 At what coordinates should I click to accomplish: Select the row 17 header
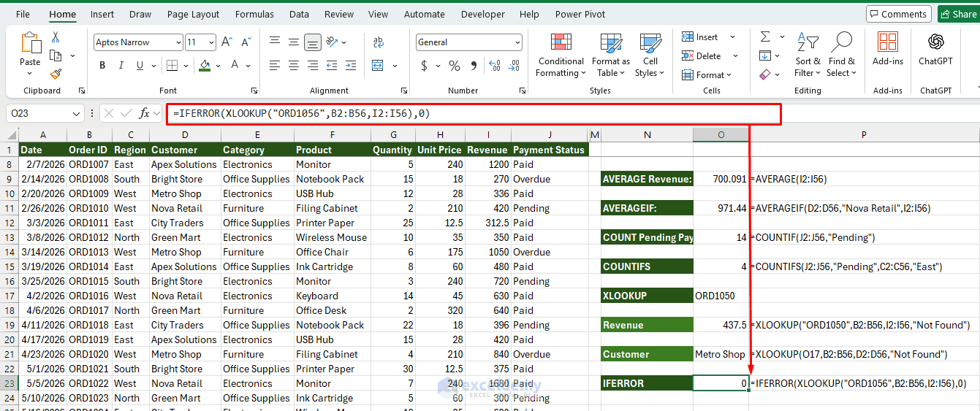[9, 296]
